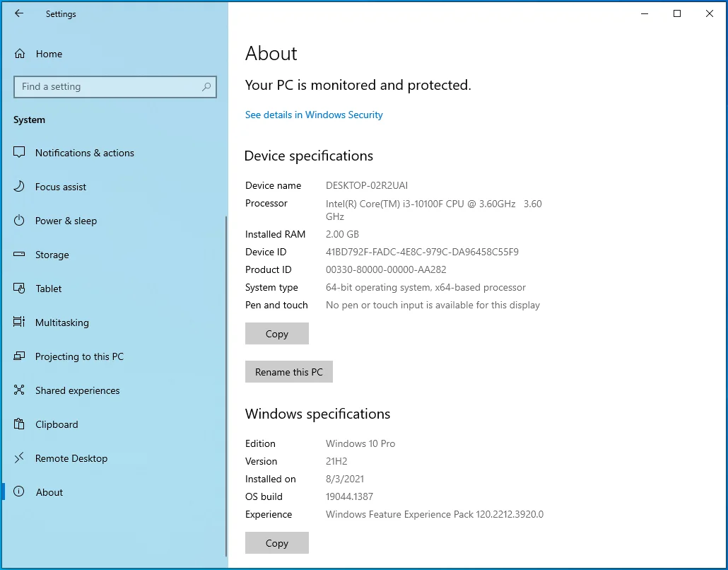Click Your PC is monitored and protected text
This screenshot has height=570, width=728.
coord(358,85)
